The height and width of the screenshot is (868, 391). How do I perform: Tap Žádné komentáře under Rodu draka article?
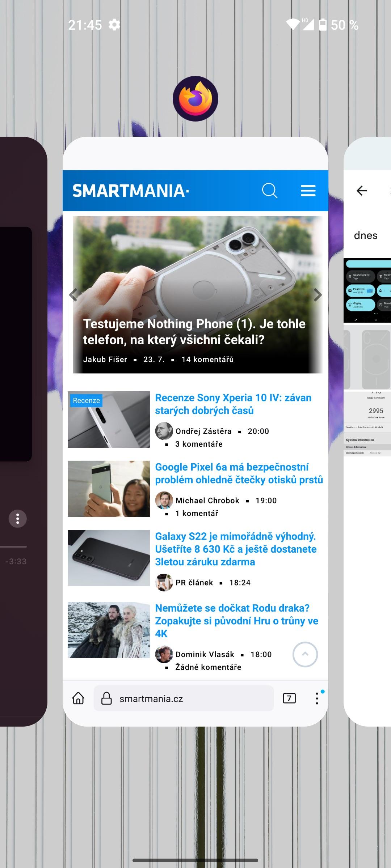click(208, 667)
